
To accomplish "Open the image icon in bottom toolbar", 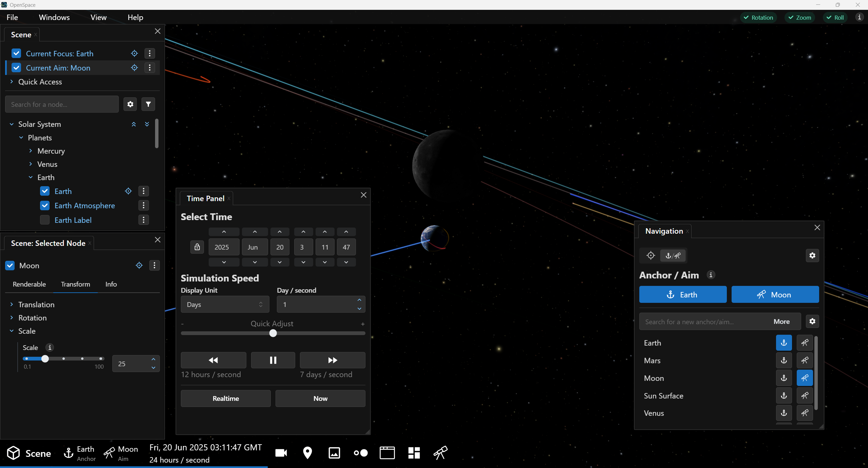I will click(x=334, y=453).
